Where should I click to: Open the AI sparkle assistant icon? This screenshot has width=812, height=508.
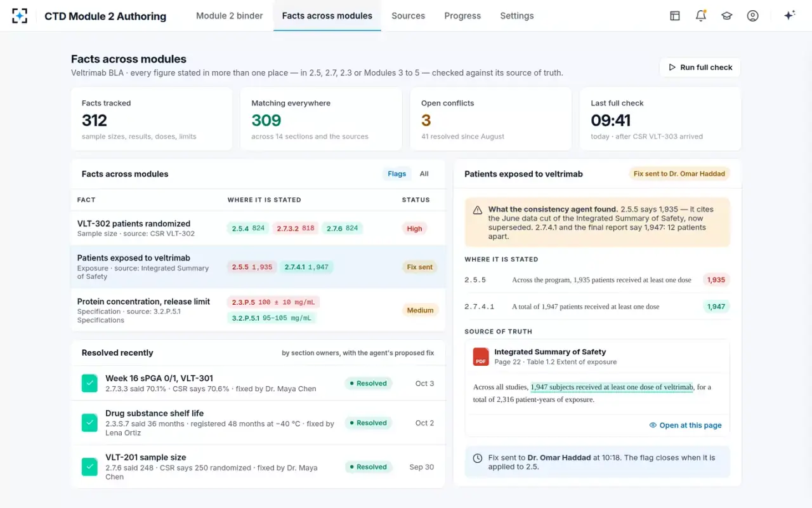pyautogui.click(x=790, y=16)
